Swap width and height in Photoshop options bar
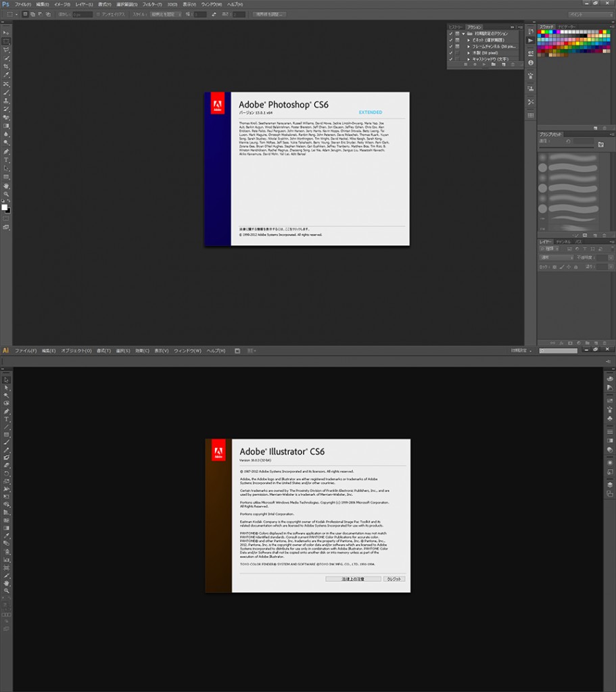The height and width of the screenshot is (692, 616). (214, 14)
